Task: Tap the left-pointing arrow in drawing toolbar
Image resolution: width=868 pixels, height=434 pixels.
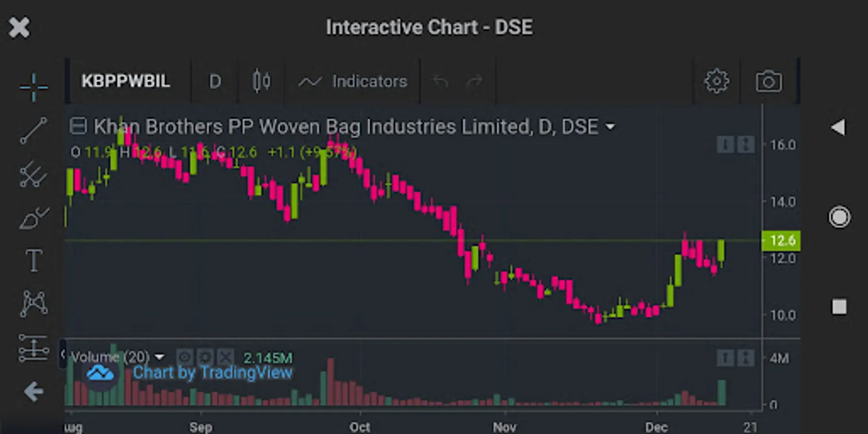Action: (34, 392)
